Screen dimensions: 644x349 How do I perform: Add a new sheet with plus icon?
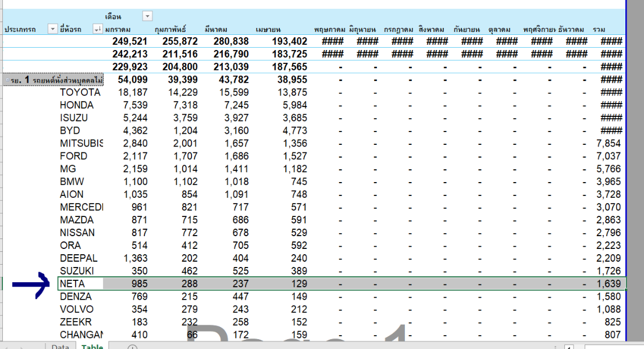tap(132, 347)
